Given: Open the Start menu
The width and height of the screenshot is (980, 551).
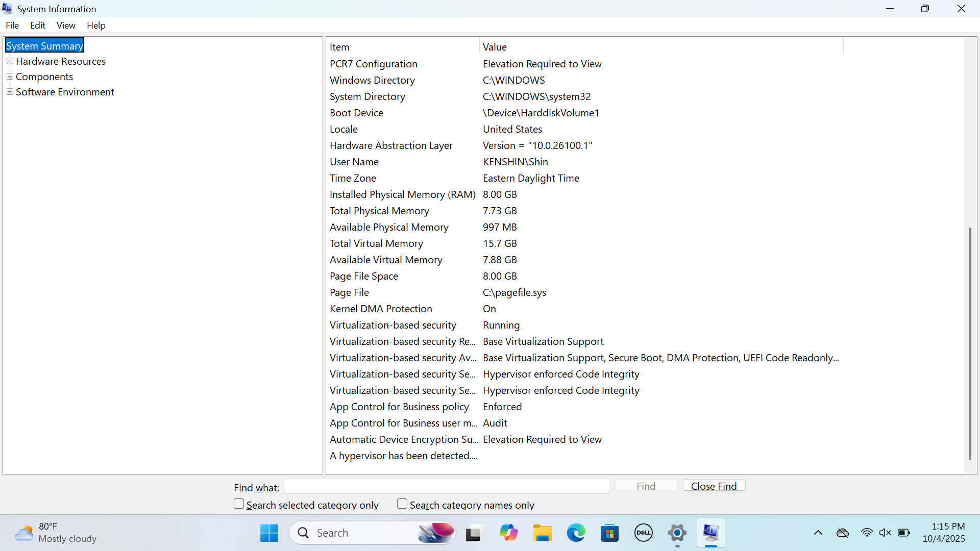Looking at the screenshot, I should point(269,532).
